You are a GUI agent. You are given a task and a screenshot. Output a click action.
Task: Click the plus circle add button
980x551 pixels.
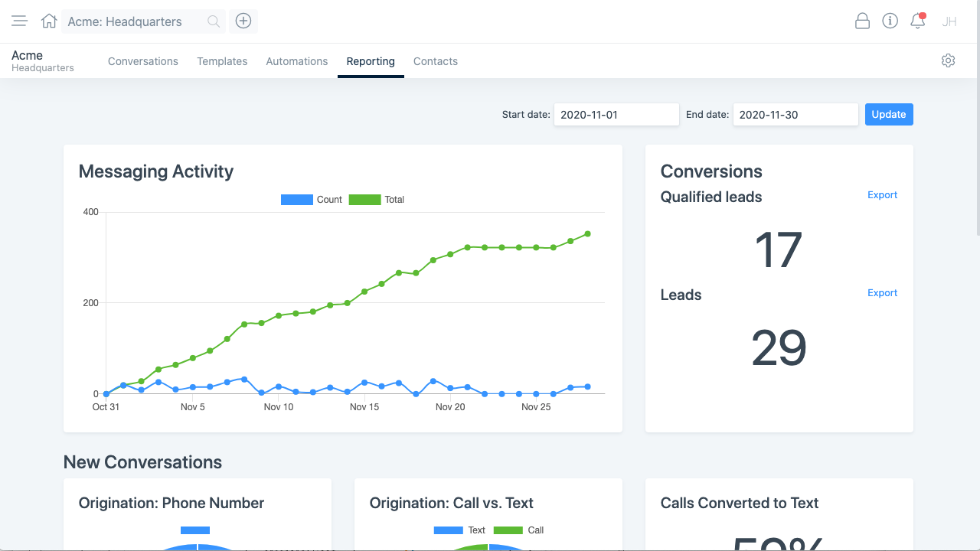tap(243, 21)
